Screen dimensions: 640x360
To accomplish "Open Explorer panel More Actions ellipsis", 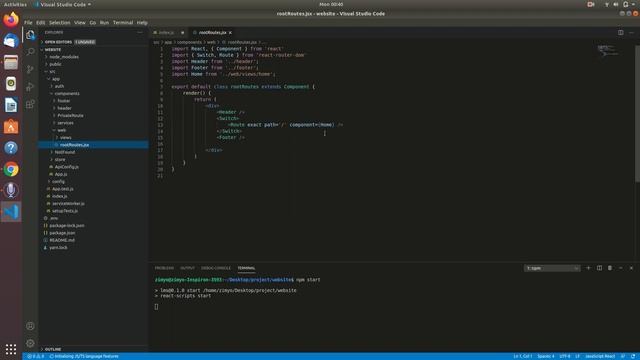I will pyautogui.click(x=140, y=32).
